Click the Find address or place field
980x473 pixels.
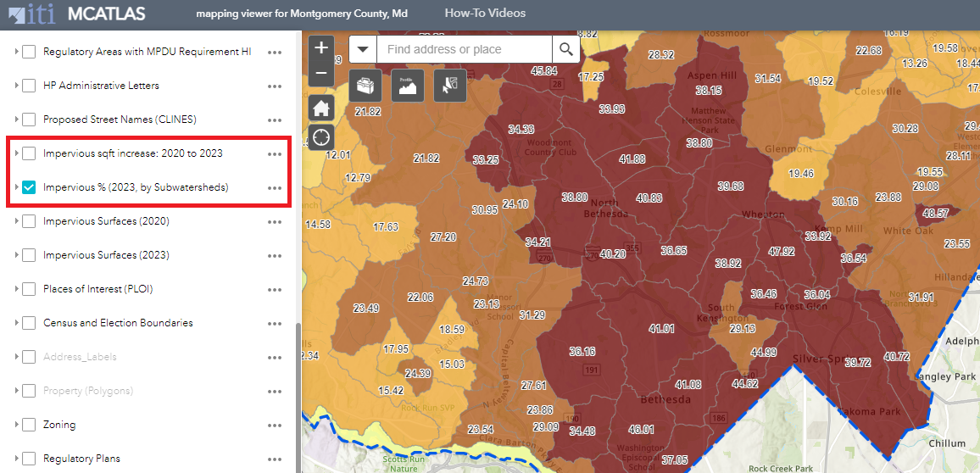[x=465, y=49]
